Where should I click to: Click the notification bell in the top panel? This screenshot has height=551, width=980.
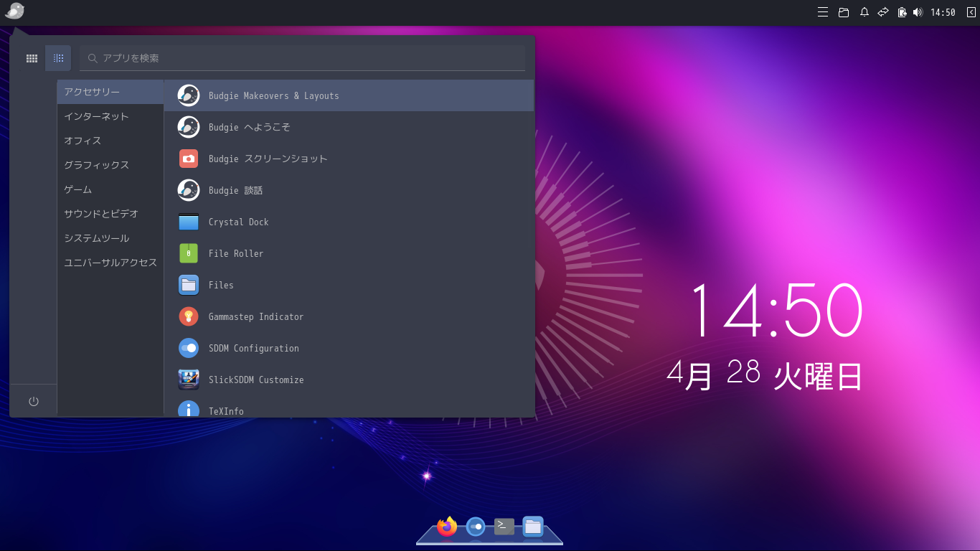[x=864, y=12]
